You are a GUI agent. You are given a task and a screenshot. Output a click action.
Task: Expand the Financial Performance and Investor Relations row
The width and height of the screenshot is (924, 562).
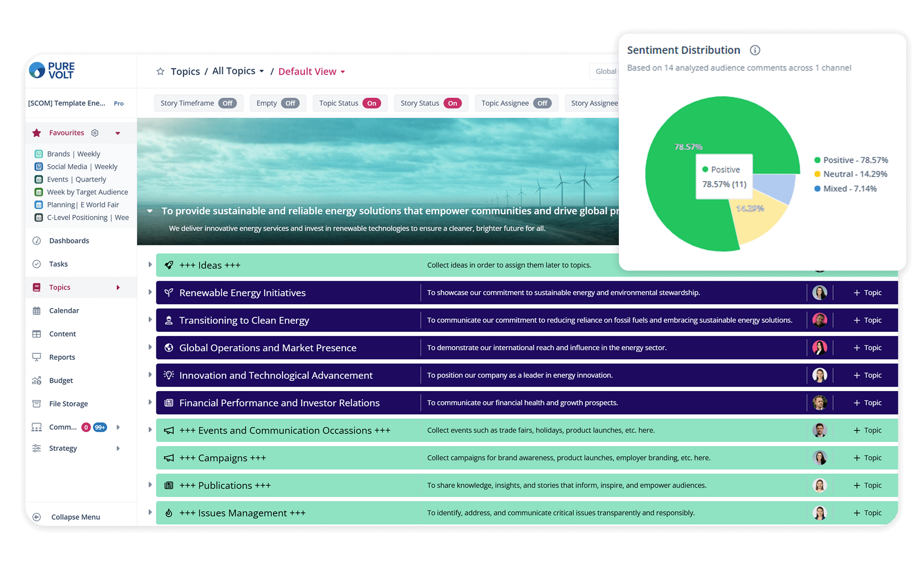pyautogui.click(x=150, y=403)
